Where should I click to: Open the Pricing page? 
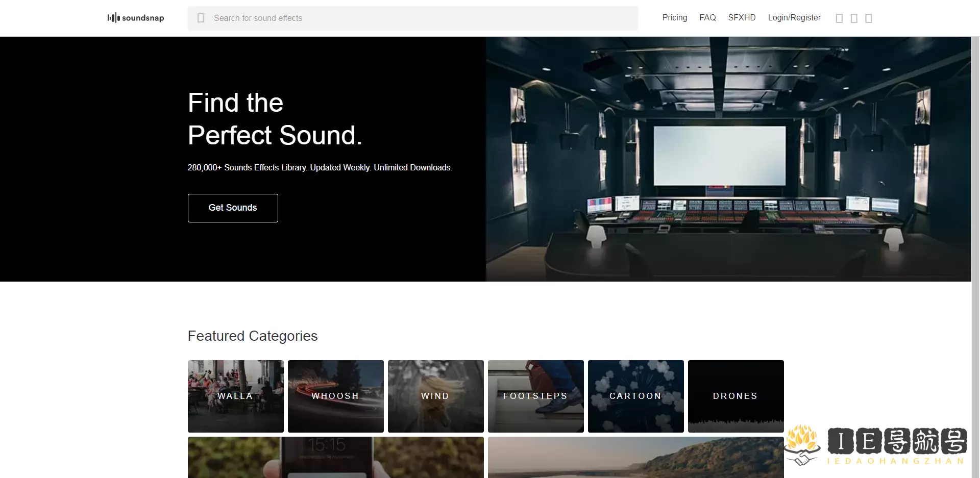click(674, 17)
